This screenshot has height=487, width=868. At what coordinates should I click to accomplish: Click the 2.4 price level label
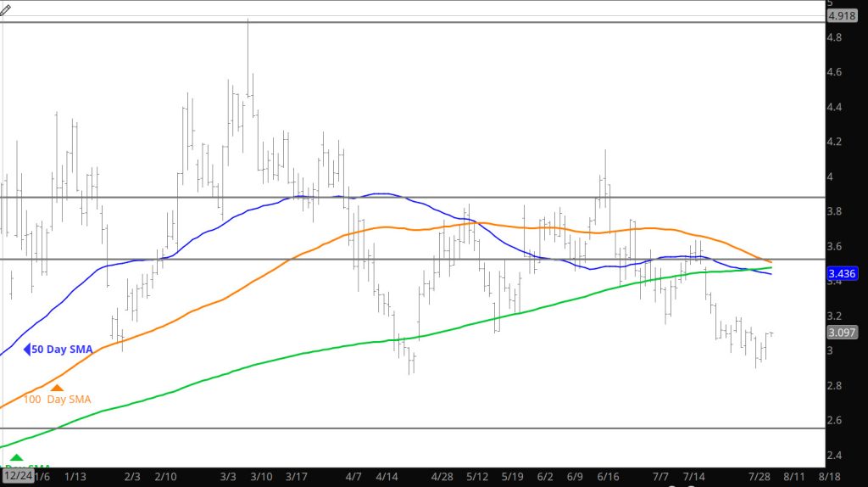(x=834, y=455)
